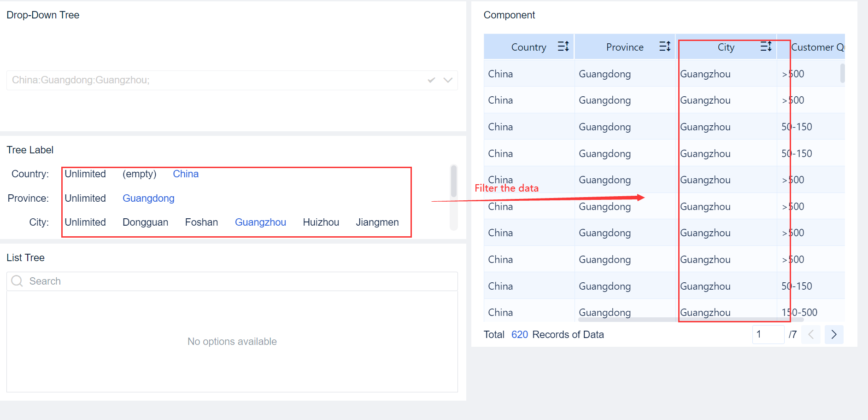Select China in the Country filter
This screenshot has width=868, height=420.
(x=186, y=174)
